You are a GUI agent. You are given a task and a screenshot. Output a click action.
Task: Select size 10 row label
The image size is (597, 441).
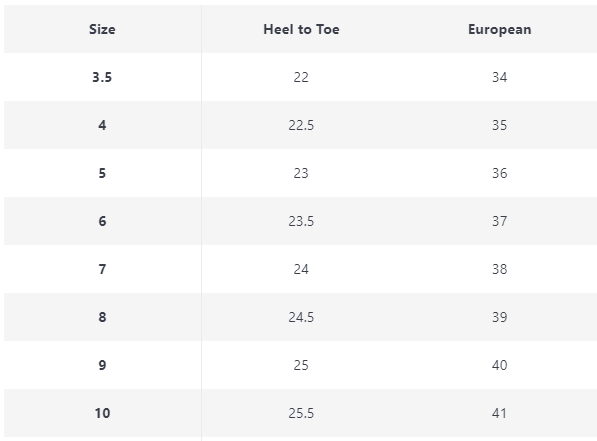[x=102, y=413]
